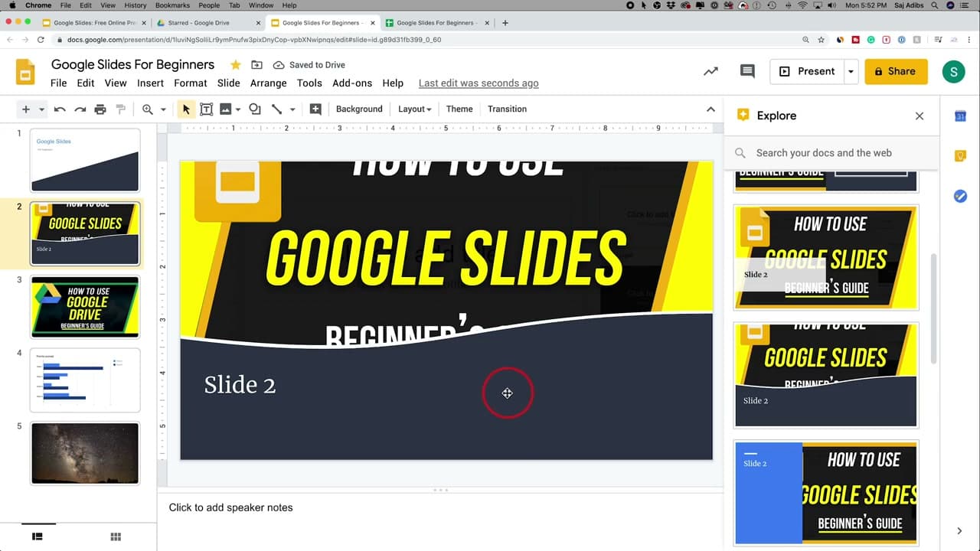Select the Text box tool

pyautogui.click(x=206, y=109)
